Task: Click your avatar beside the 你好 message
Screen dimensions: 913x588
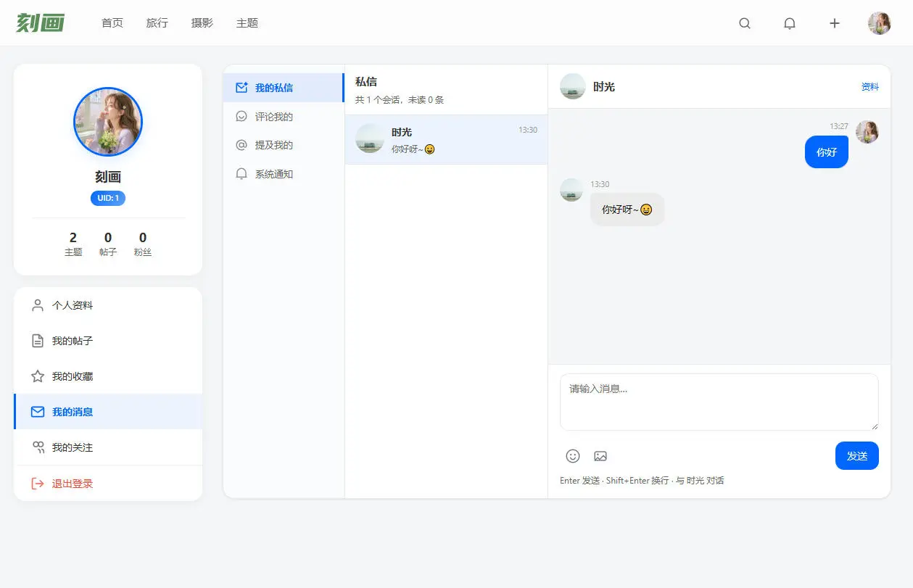Action: click(867, 132)
